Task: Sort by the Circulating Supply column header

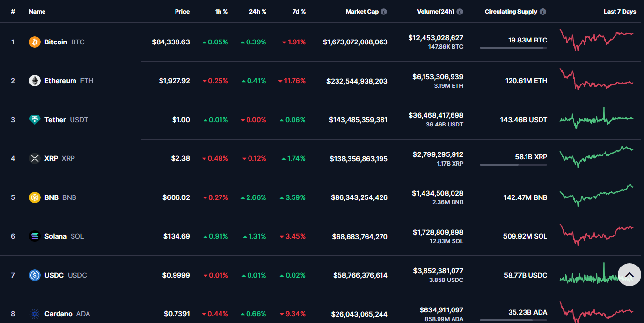Action: pos(511,12)
